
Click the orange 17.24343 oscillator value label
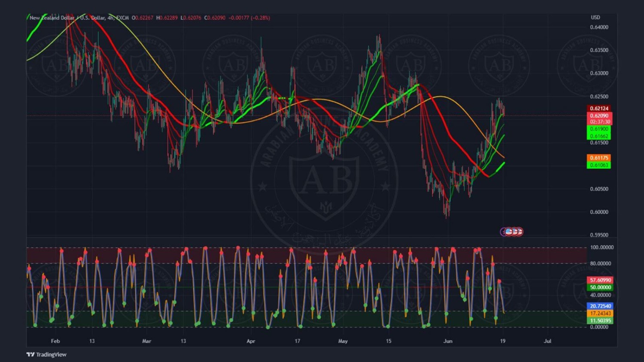600,314
